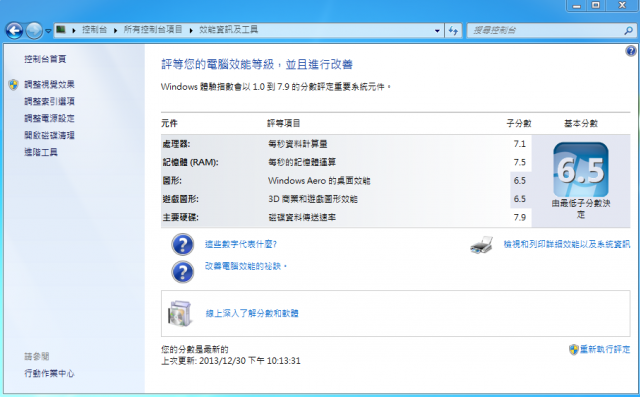The width and height of the screenshot is (640, 397).
Task: Click the printer icon
Action: pos(482,245)
